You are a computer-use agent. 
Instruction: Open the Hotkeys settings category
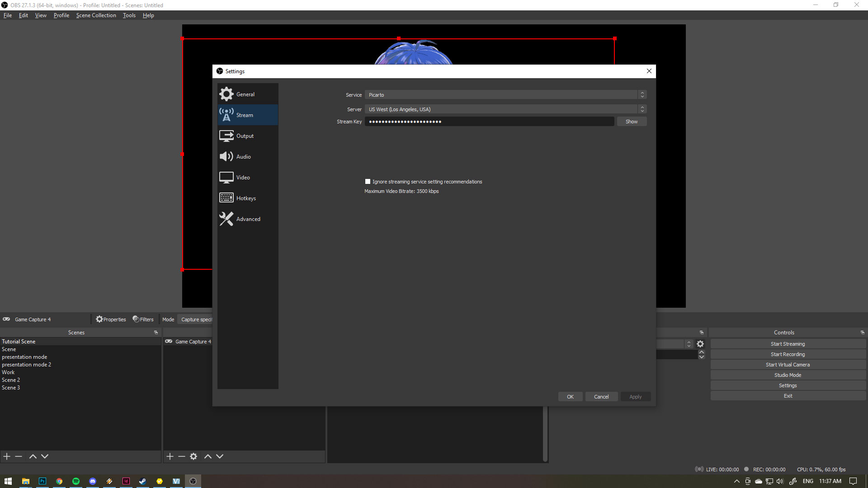[248, 198]
